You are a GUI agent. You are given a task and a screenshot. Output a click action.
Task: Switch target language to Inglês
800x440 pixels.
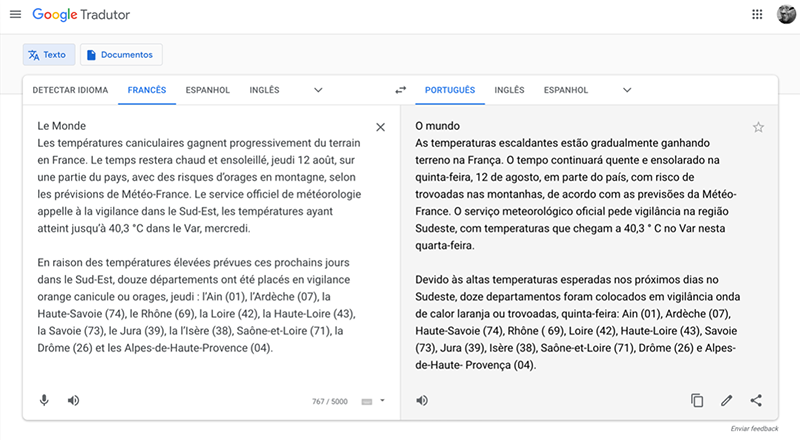pos(509,90)
